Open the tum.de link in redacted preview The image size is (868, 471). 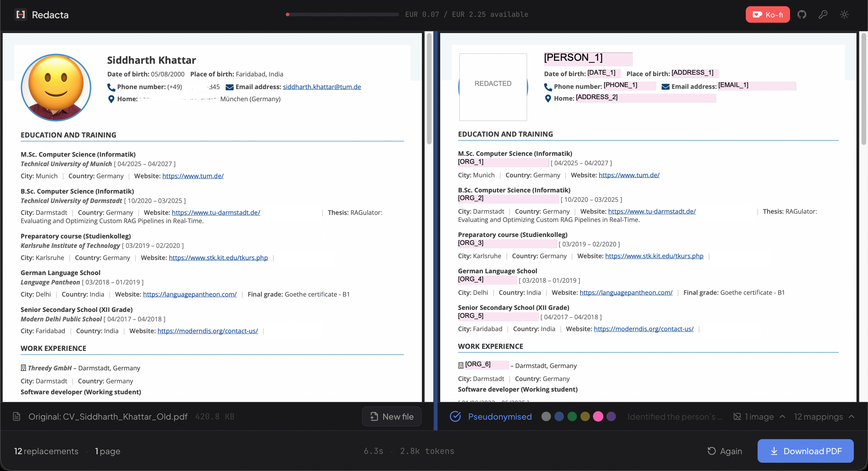[629, 175]
